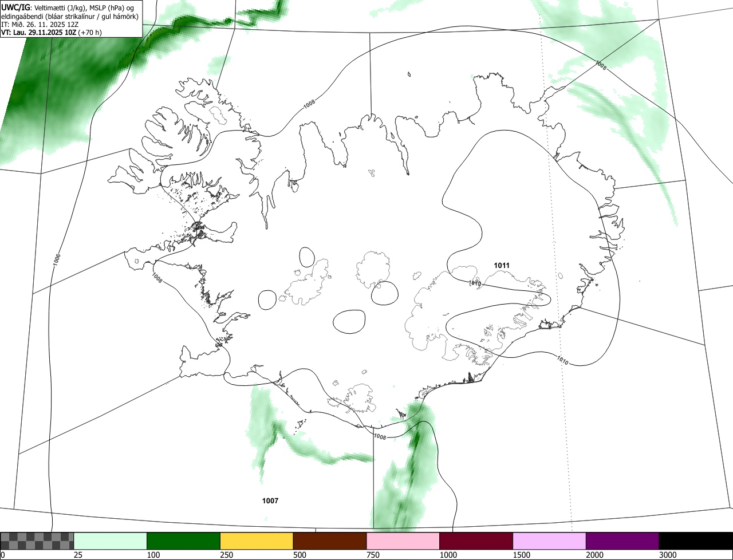The image size is (733, 560).
Task: Click the legend value 2000
Action: click(594, 555)
